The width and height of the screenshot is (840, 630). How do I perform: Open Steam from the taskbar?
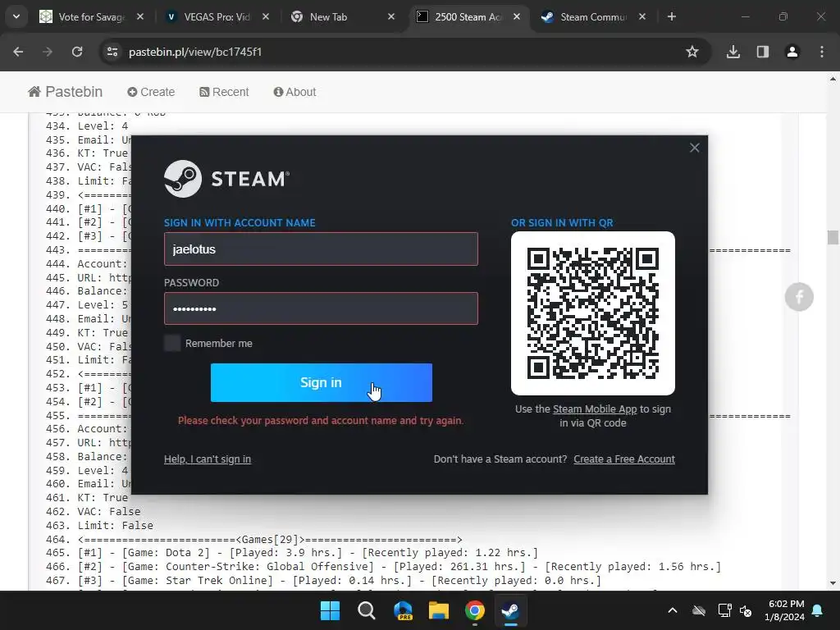click(510, 610)
